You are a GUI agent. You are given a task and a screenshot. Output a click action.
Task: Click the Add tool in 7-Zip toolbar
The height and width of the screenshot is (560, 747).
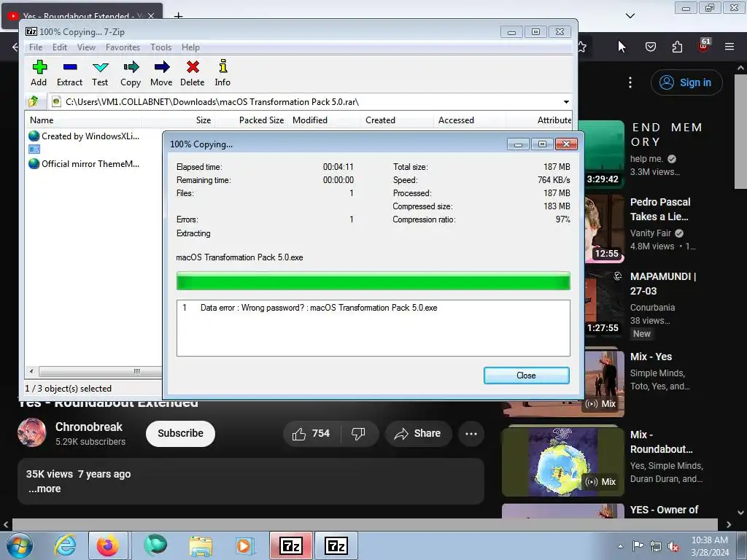[39, 73]
